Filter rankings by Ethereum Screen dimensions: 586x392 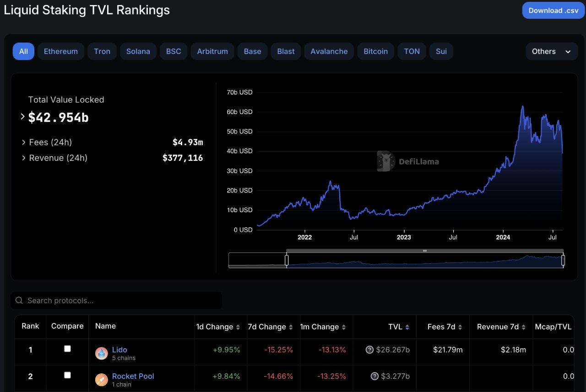tap(61, 51)
